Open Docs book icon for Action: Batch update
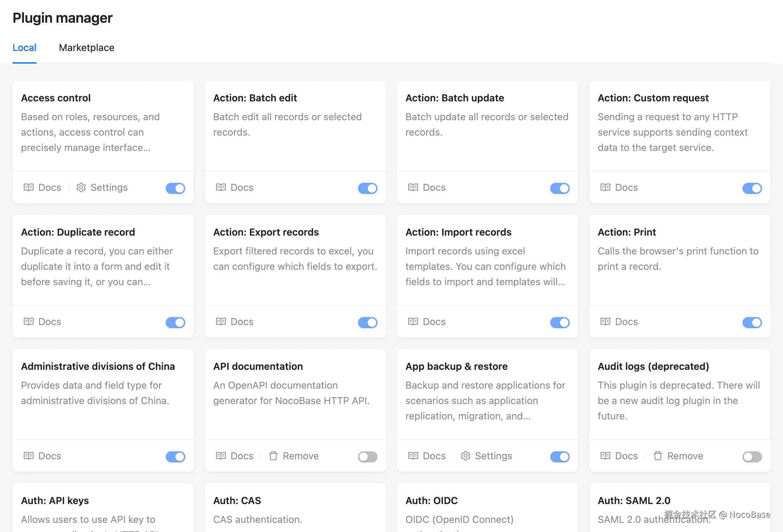Viewport: 783px width, 532px height. pyautogui.click(x=413, y=187)
